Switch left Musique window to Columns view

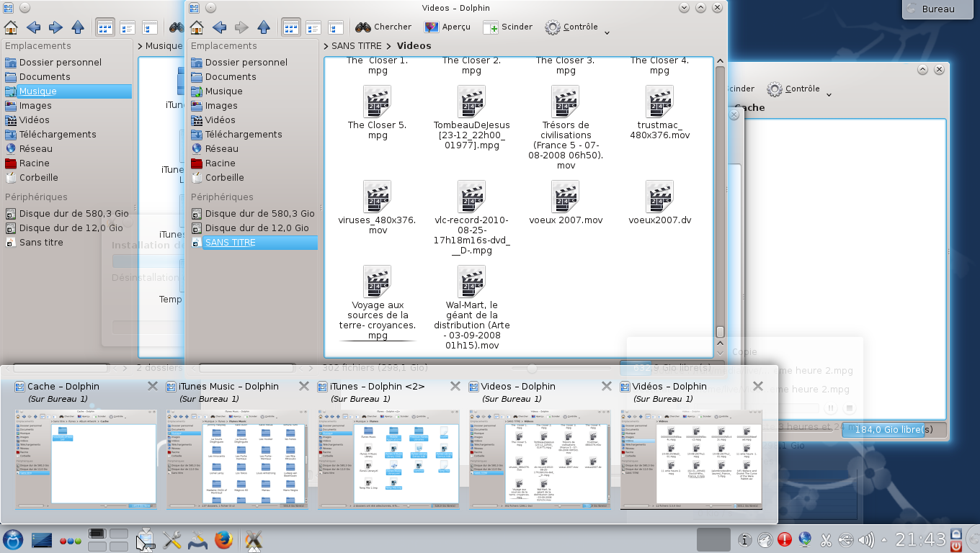point(150,27)
